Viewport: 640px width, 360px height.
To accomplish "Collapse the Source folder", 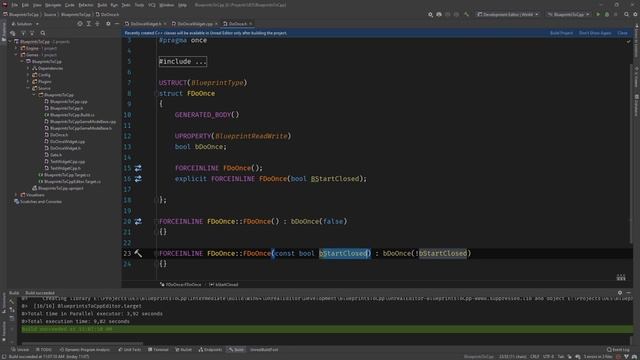I will 28,88.
